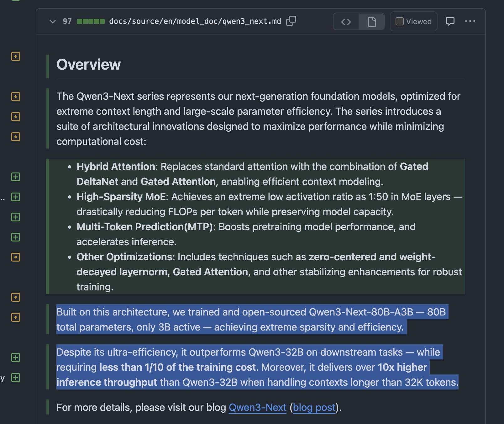Click the Overview heading text
The width and height of the screenshot is (504, 424).
click(88, 65)
